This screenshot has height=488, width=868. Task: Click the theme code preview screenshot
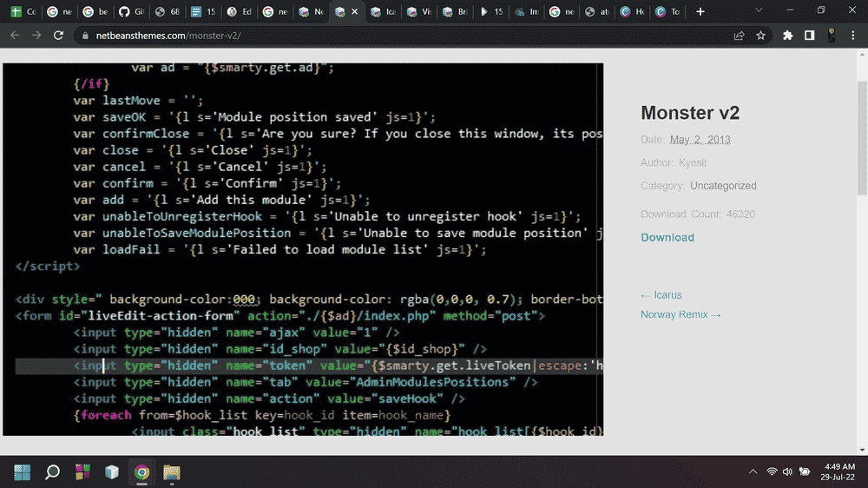[303, 249]
